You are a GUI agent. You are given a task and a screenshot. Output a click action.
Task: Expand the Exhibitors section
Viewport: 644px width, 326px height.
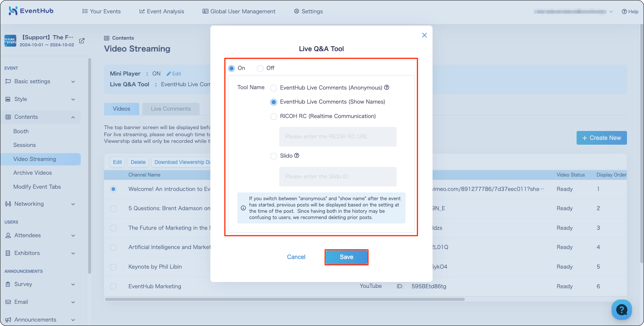(x=40, y=253)
